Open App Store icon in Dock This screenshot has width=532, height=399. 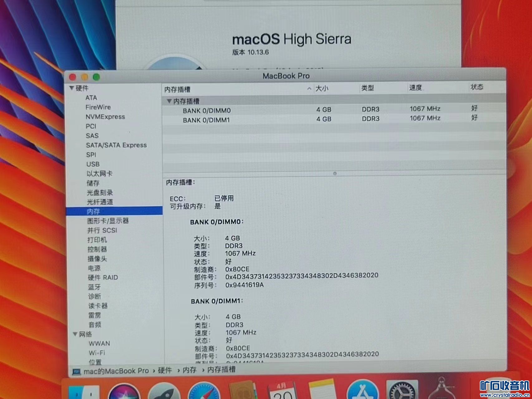(x=363, y=390)
